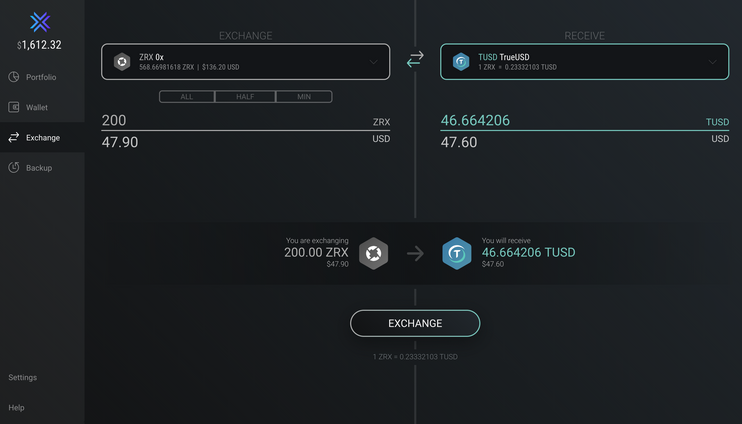Select the Exchange arrows icon in sidebar
The width and height of the screenshot is (742, 424).
coord(14,137)
